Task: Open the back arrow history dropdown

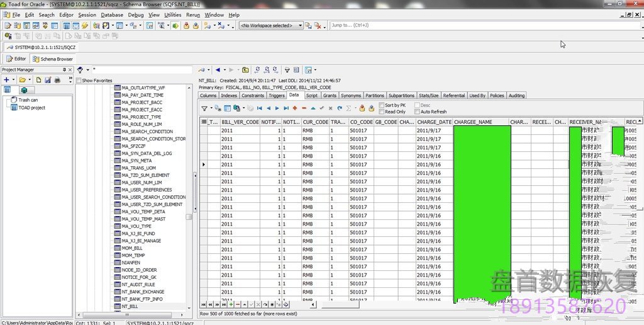Action: 225,70
